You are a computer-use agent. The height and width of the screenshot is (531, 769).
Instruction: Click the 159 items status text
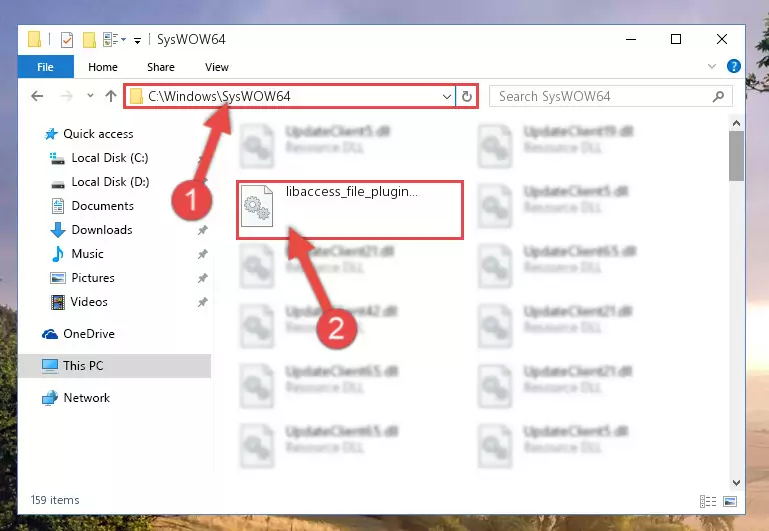coord(55,500)
